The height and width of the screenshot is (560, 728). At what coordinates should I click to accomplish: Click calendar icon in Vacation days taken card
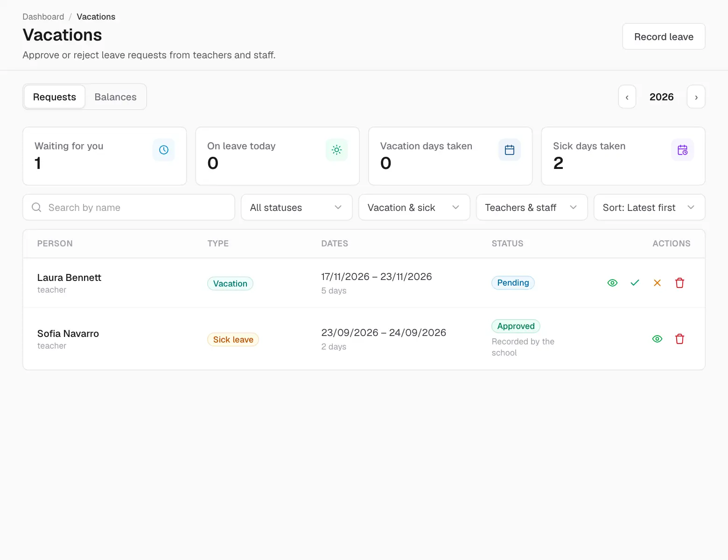click(510, 150)
